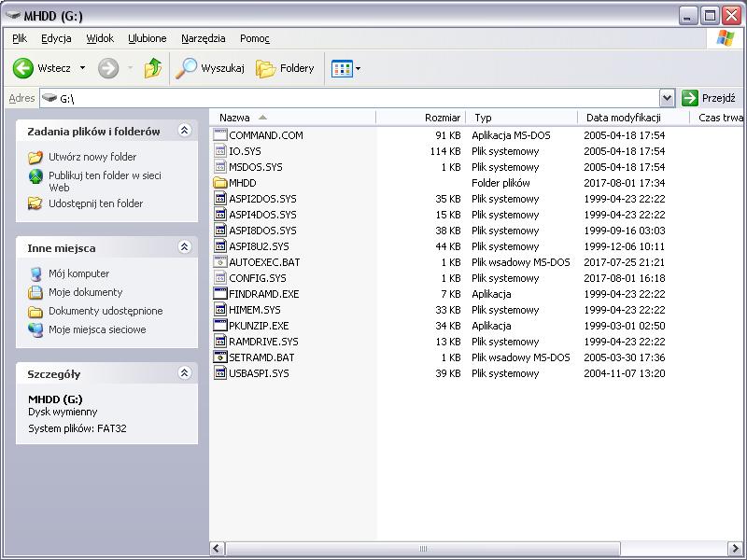This screenshot has width=747, height=560.
Task: Sort by the Rozmiar column header
Action: point(421,118)
